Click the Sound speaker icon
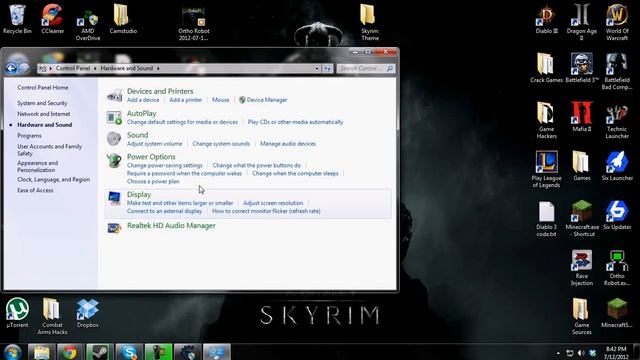The height and width of the screenshot is (360, 640). coord(114,139)
